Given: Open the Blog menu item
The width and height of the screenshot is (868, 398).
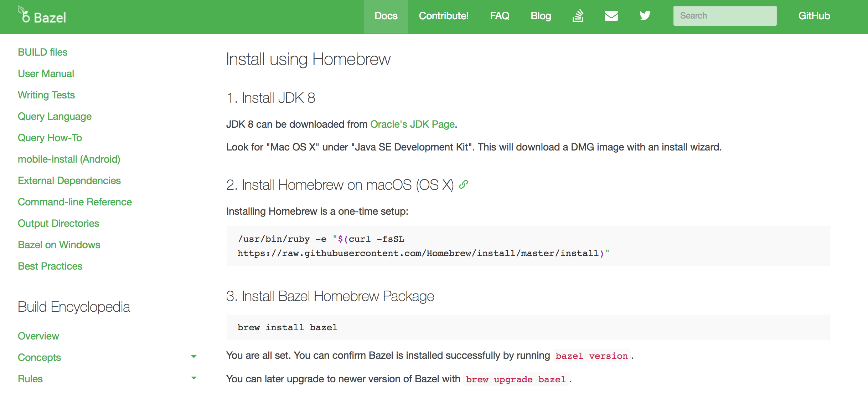Looking at the screenshot, I should pyautogui.click(x=541, y=16).
